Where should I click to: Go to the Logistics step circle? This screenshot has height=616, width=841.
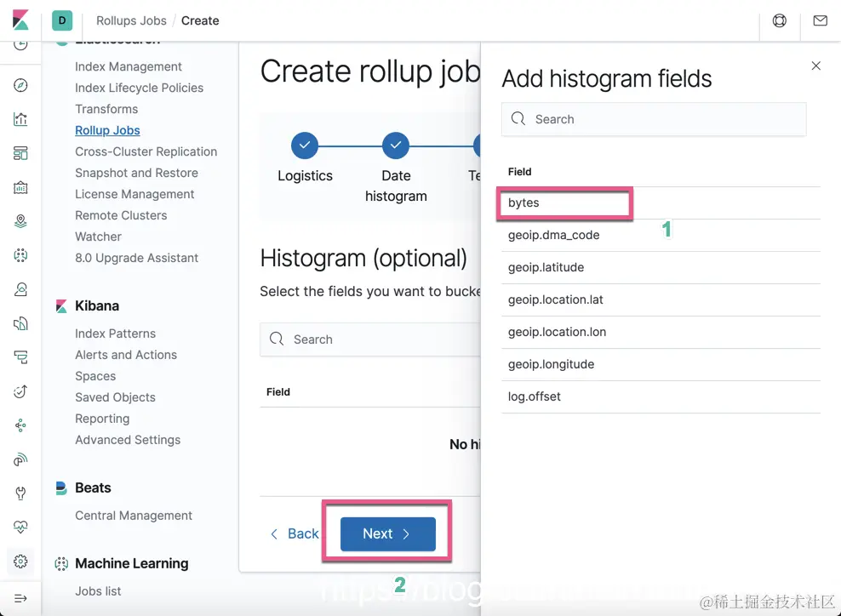click(305, 145)
